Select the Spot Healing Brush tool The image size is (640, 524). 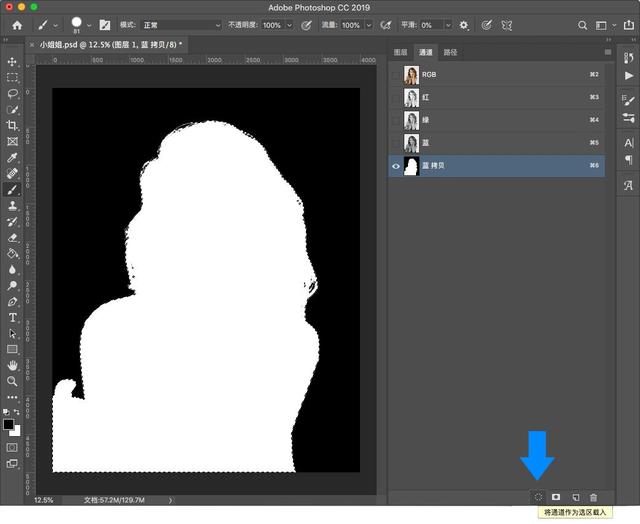[12, 173]
